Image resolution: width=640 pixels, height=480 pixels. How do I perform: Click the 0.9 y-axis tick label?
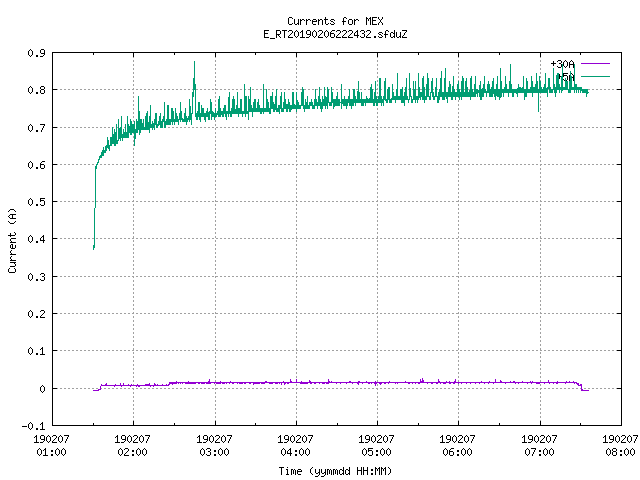pos(36,53)
